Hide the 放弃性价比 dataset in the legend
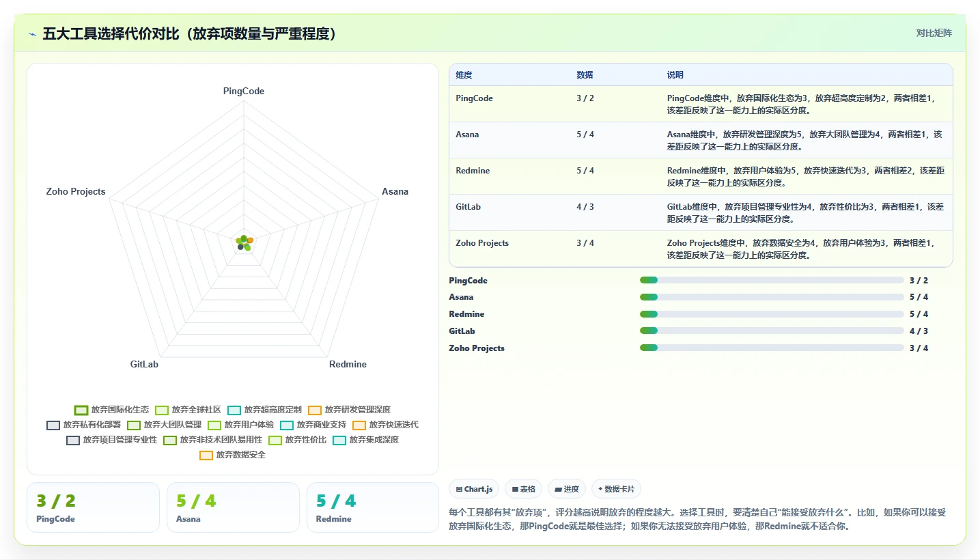Image resolution: width=980 pixels, height=560 pixels. 297,440
